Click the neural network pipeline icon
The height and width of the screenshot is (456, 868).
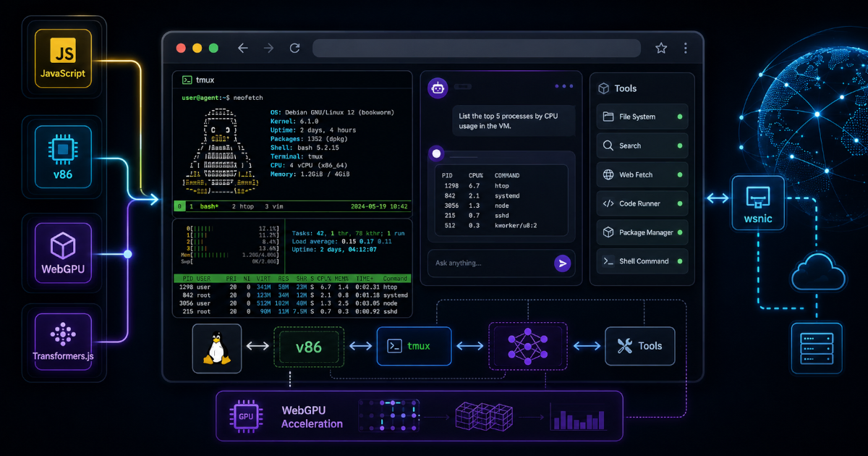528,345
